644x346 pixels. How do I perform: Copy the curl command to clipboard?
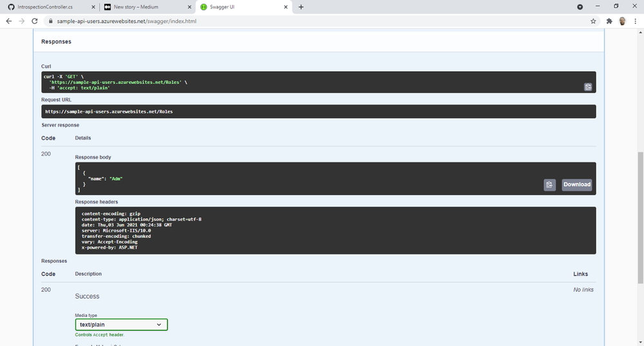(588, 86)
